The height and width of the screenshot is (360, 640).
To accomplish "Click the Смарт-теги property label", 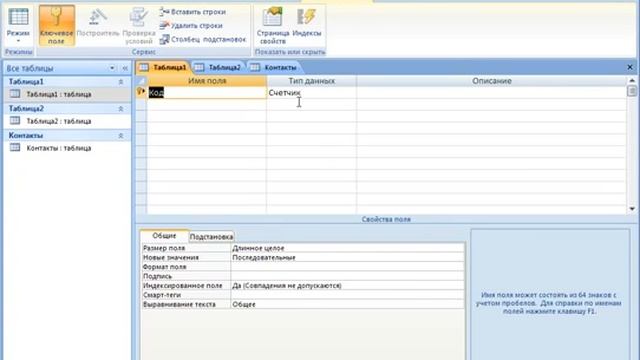I will pos(162,295).
